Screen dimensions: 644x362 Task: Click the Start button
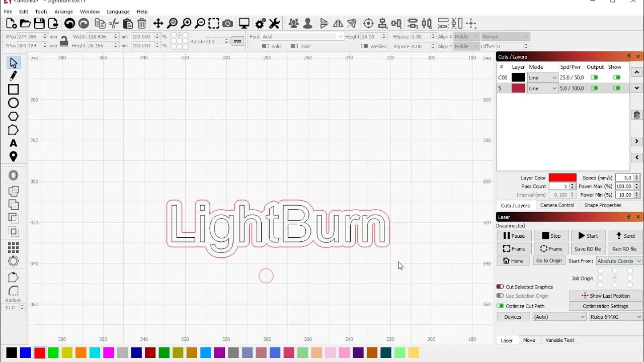pos(588,236)
